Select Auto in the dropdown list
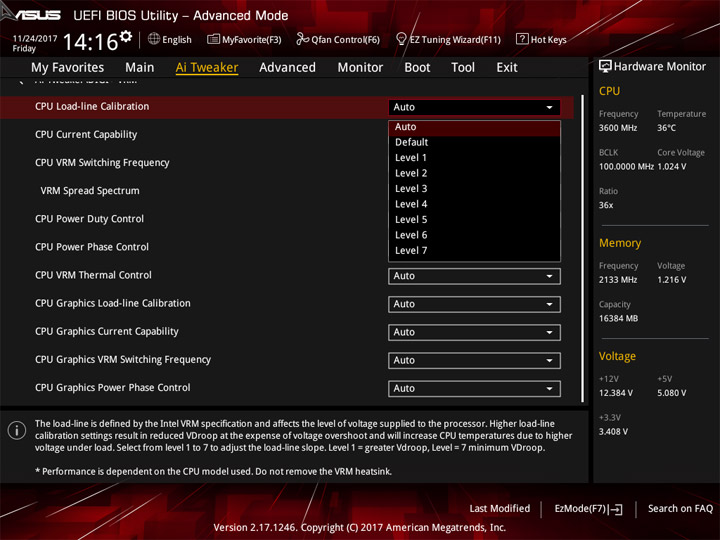This screenshot has width=720, height=540. 474,127
